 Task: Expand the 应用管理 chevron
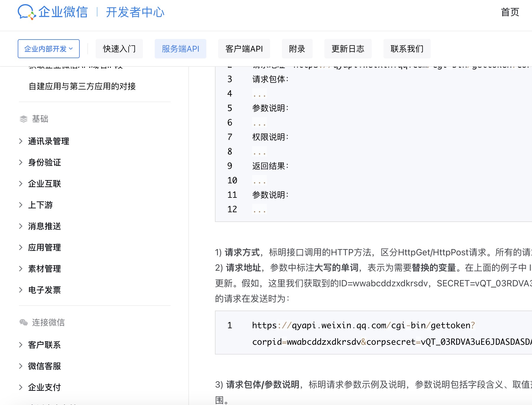pos(21,247)
